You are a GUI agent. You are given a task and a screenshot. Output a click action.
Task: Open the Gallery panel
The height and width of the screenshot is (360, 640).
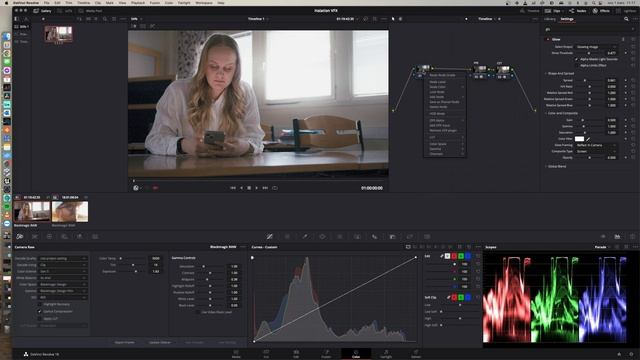click(42, 11)
